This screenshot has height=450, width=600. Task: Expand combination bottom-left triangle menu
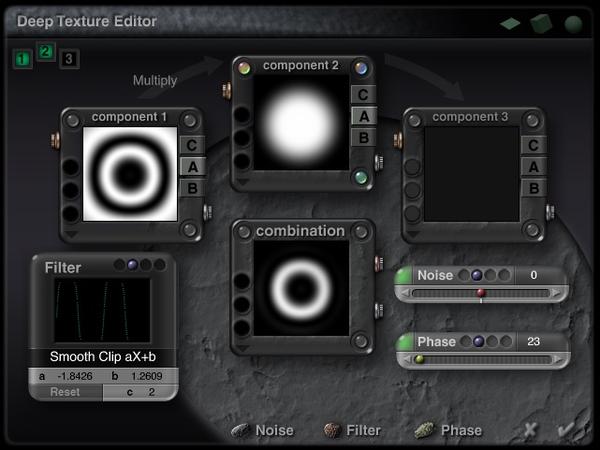pos(243,348)
